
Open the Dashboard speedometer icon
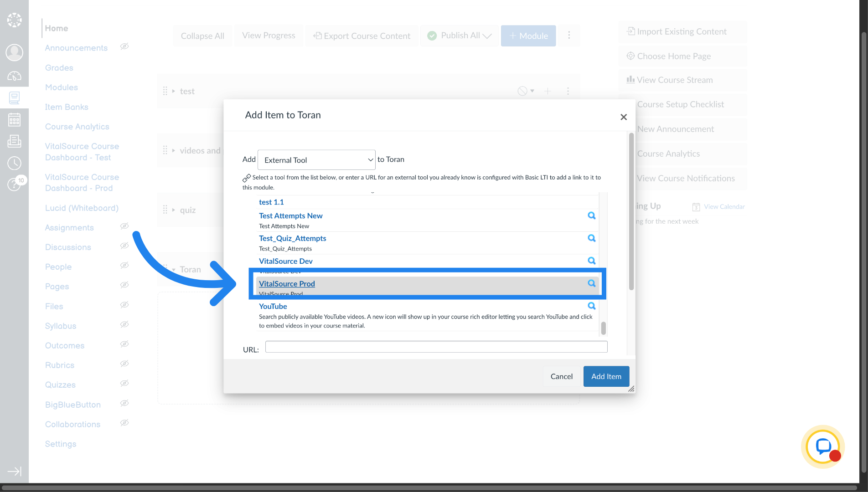tap(14, 76)
